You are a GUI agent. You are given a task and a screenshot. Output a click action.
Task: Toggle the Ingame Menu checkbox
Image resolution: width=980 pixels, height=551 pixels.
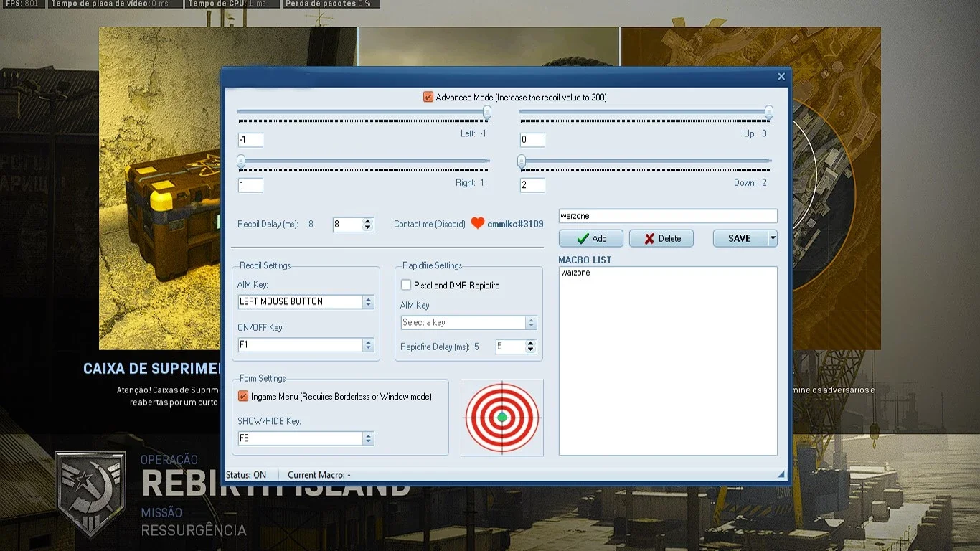pos(243,396)
